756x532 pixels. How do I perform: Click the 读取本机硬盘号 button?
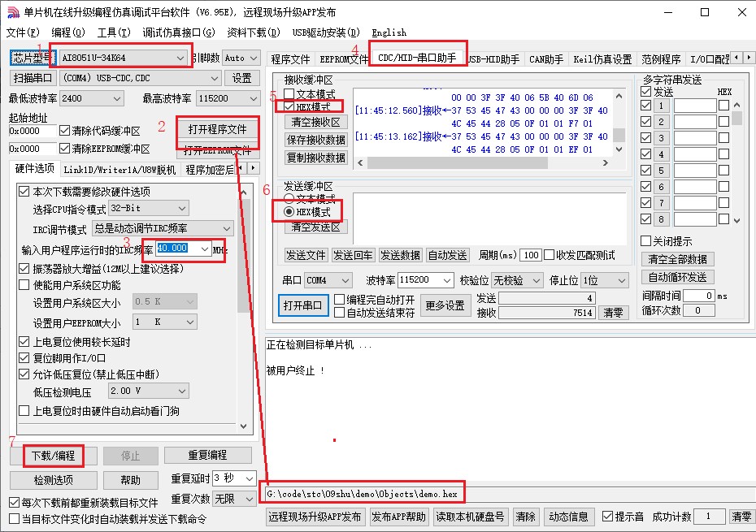point(470,517)
